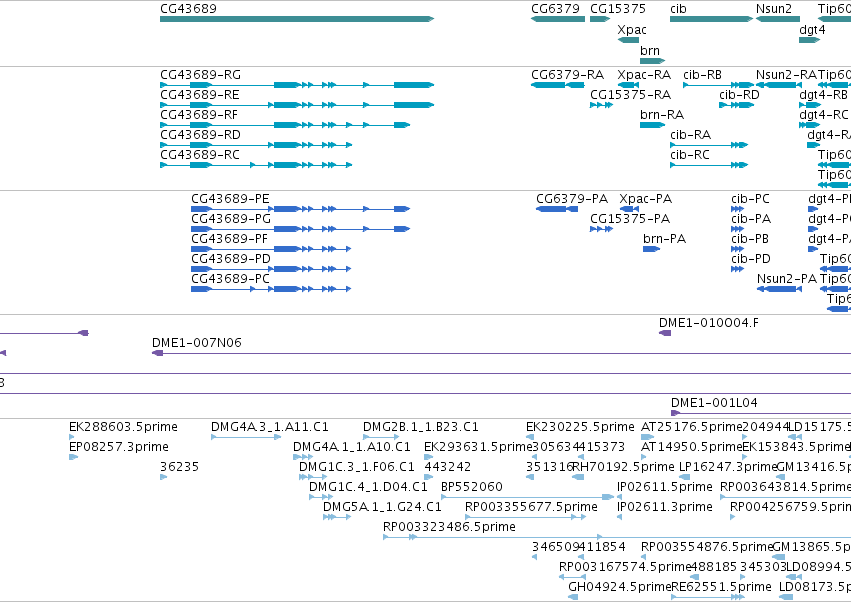Select the Nsun2 gene feature
This screenshot has height=602, width=851.
pyautogui.click(x=777, y=19)
